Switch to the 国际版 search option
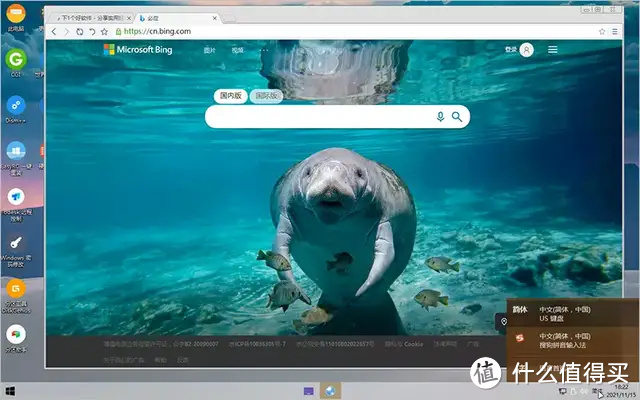 tap(266, 96)
